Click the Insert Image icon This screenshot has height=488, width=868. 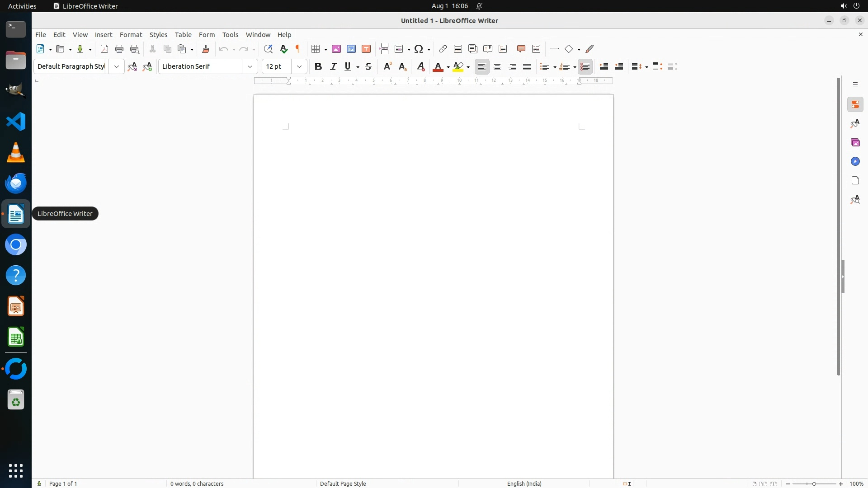point(336,49)
